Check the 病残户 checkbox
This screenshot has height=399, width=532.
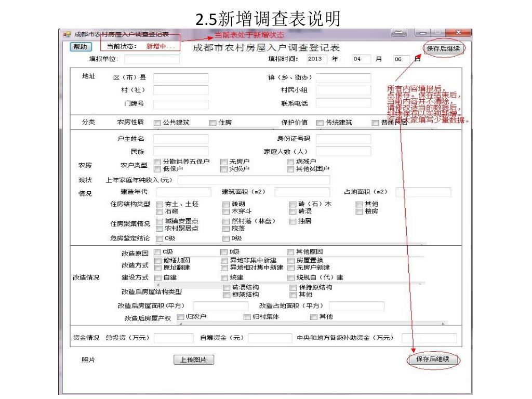click(x=290, y=162)
